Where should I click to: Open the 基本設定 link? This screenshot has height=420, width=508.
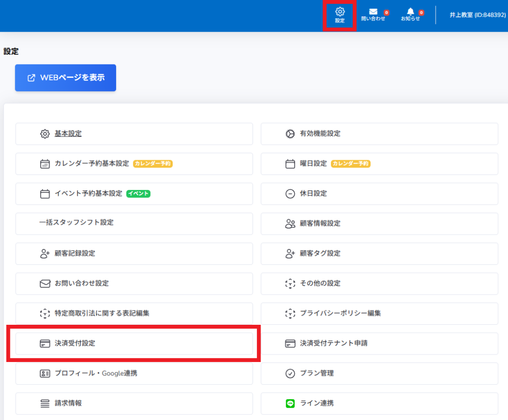[68, 134]
